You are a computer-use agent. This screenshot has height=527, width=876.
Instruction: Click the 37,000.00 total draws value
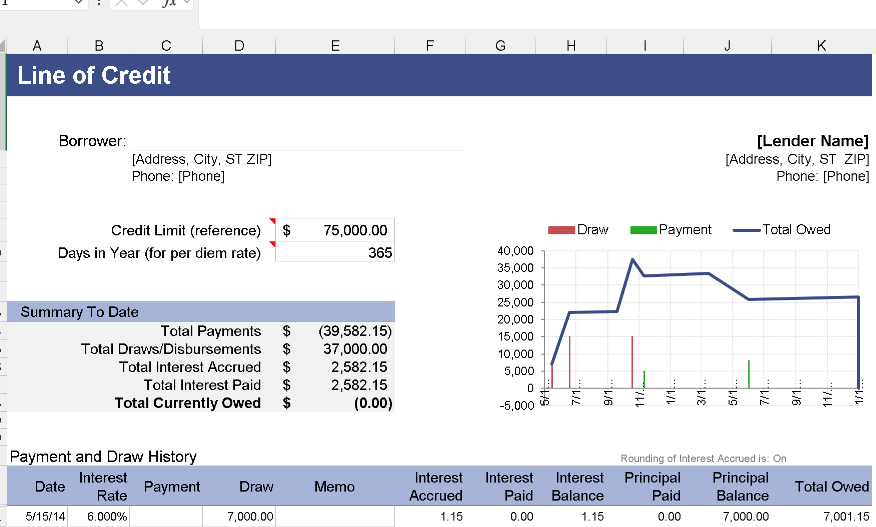pyautogui.click(x=355, y=349)
